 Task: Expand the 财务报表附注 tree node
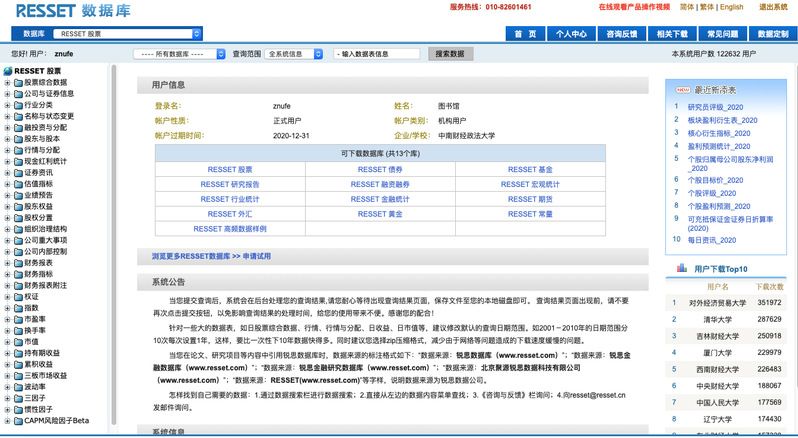[x=7, y=285]
